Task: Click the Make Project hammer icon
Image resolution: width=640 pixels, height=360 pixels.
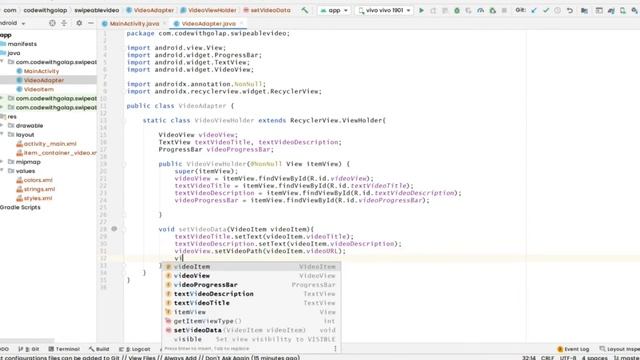Action: 305,10
